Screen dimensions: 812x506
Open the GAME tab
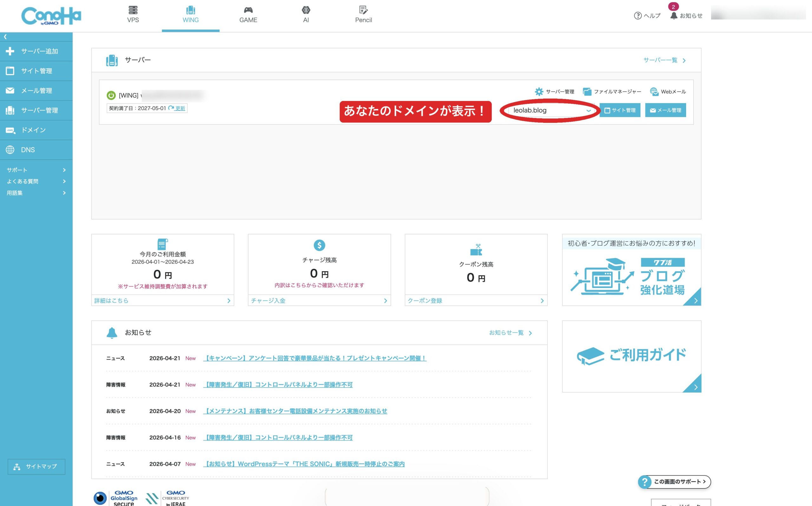pos(248,15)
